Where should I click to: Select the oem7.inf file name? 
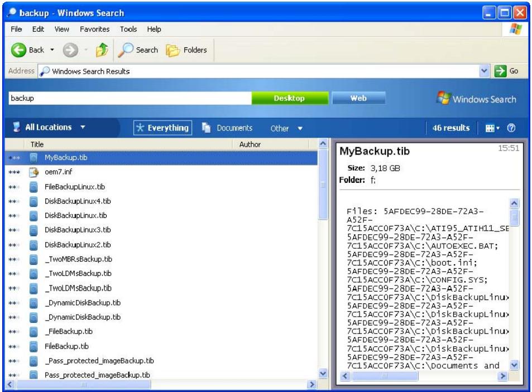click(x=59, y=172)
